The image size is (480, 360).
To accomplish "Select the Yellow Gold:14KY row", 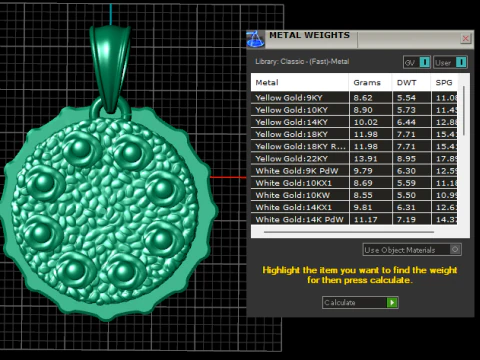I will tap(354, 122).
